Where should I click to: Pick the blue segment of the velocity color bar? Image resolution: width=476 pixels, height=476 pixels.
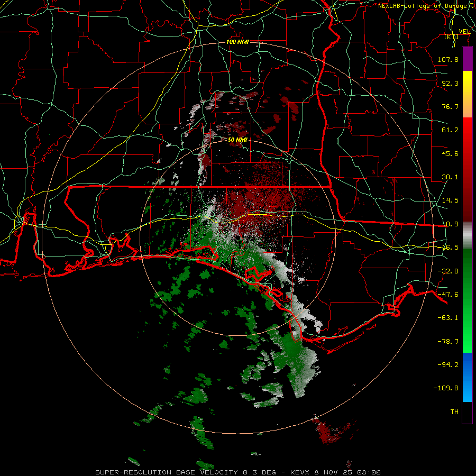[x=467, y=377]
